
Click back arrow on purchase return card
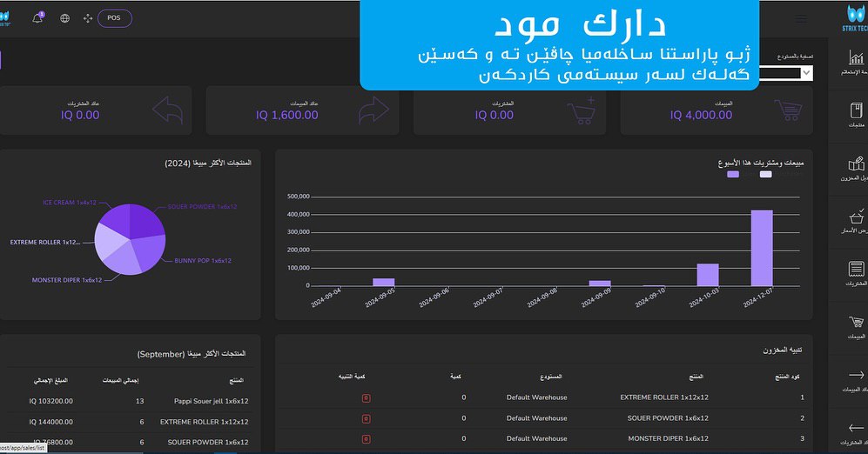(x=167, y=110)
